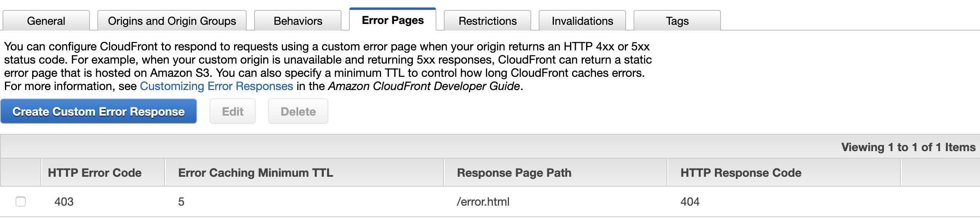The width and height of the screenshot is (980, 223).
Task: Open the General tab
Action: click(x=46, y=21)
